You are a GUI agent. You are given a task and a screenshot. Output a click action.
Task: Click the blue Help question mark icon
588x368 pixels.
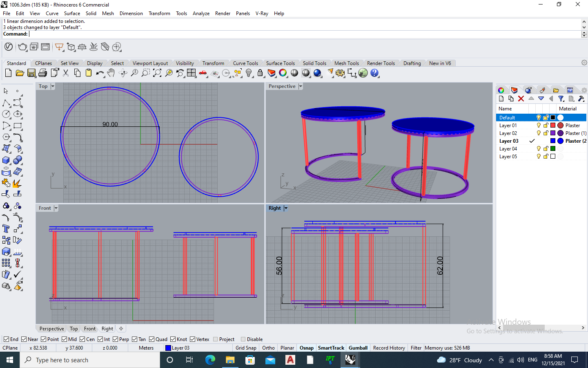[374, 73]
